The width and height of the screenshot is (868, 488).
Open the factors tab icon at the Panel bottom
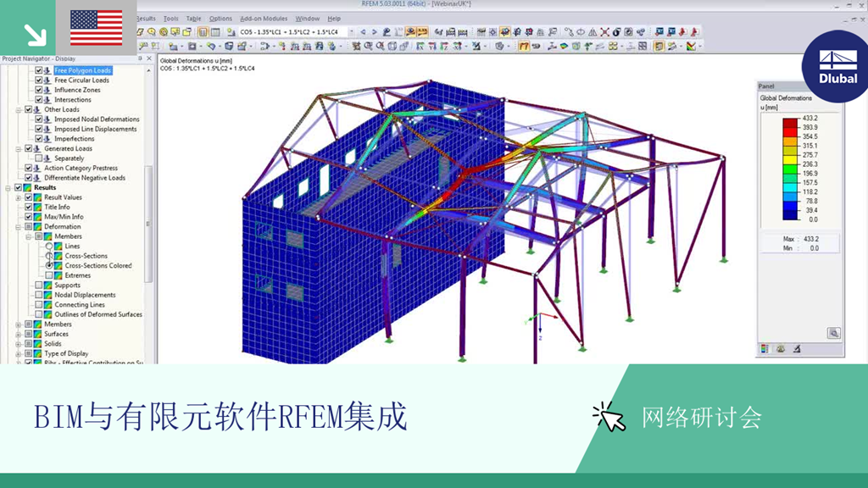[781, 349]
